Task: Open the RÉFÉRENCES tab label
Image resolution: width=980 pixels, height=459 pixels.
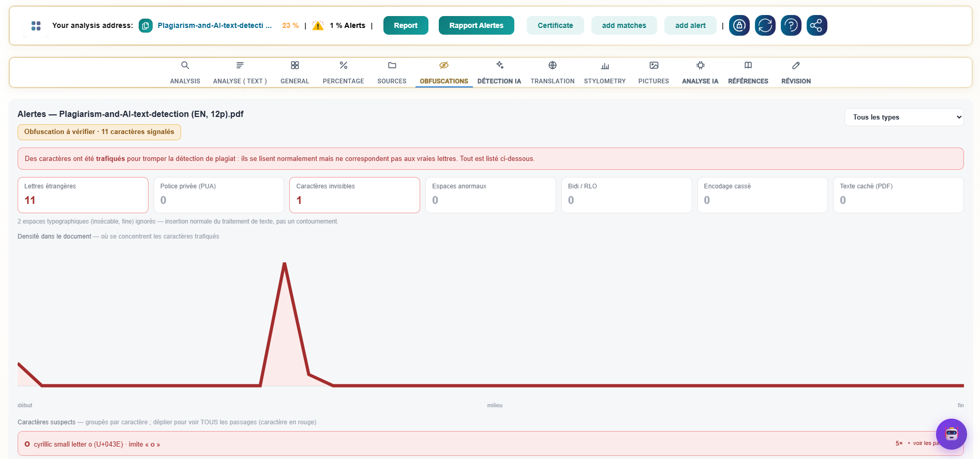Action: point(748,81)
